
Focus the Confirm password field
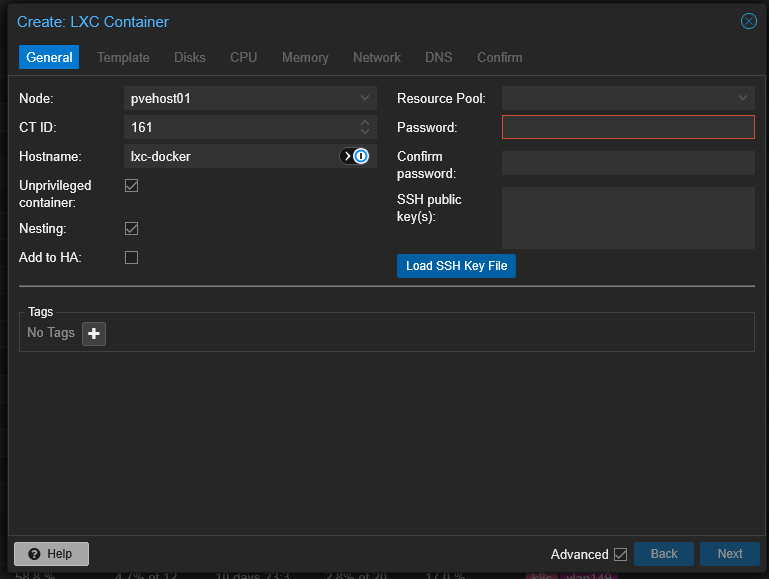[628, 163]
